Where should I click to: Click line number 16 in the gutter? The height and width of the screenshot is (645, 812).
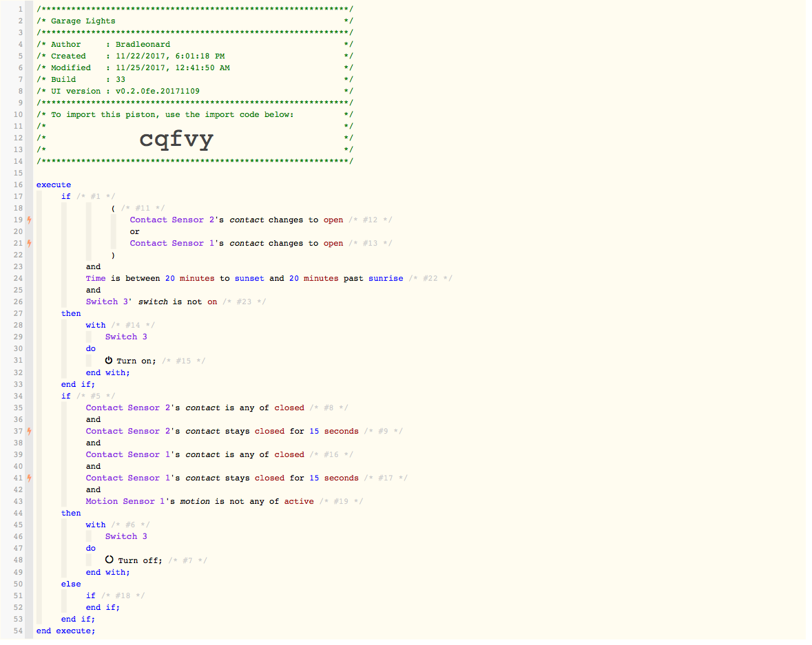point(18,184)
